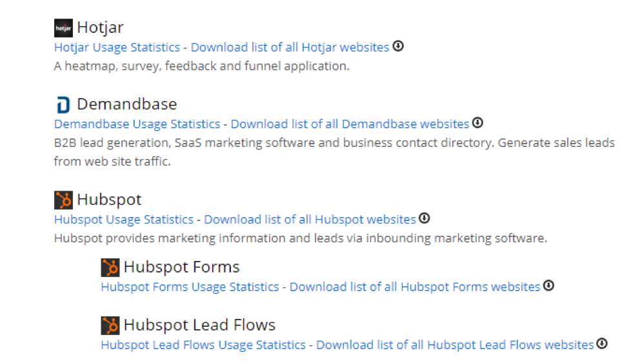629x364 pixels.
Task: Click the Hubspot Forms logo icon
Action: (x=110, y=267)
